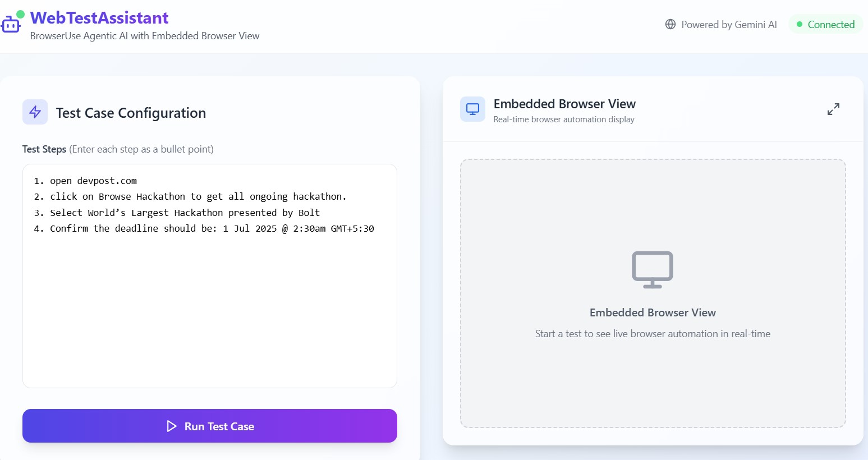The image size is (868, 460).
Task: Click the green Connected status dot
Action: tap(800, 24)
